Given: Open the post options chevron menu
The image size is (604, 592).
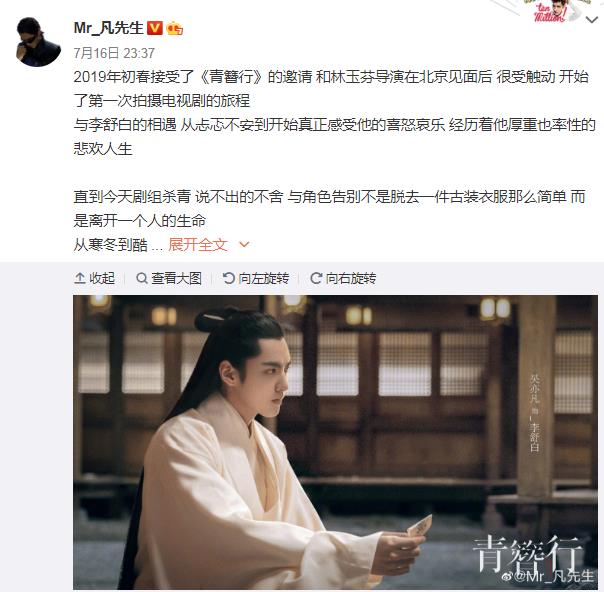Looking at the screenshot, I should (x=592, y=19).
